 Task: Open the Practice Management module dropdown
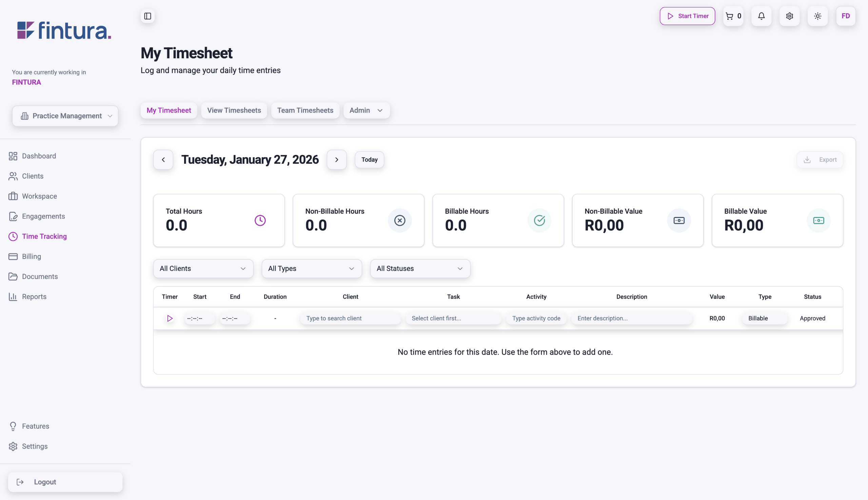coord(65,116)
